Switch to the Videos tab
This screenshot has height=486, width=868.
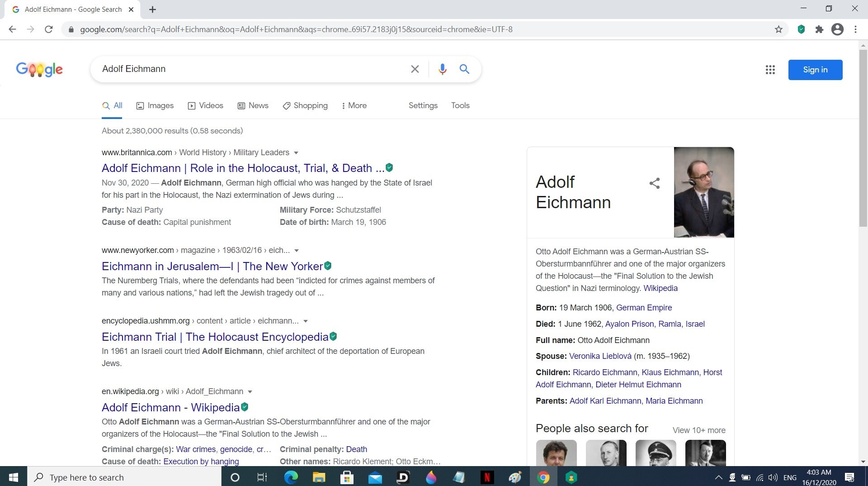click(205, 105)
